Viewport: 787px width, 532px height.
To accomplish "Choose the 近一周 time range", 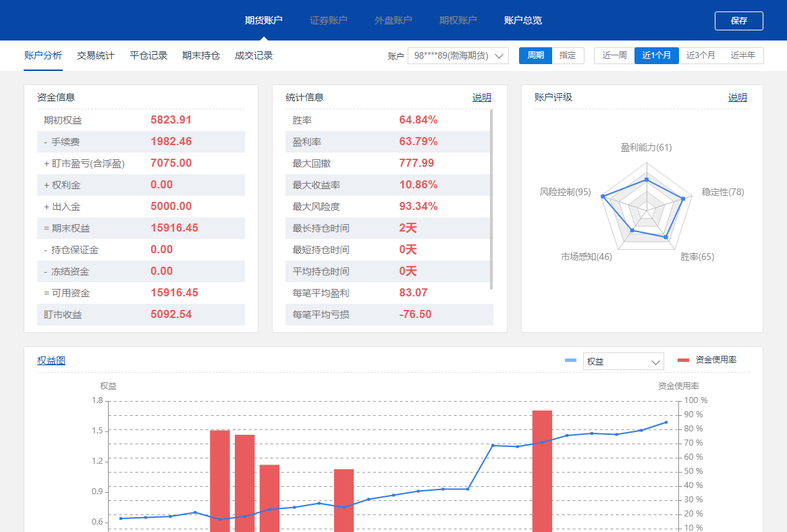I will click(614, 55).
